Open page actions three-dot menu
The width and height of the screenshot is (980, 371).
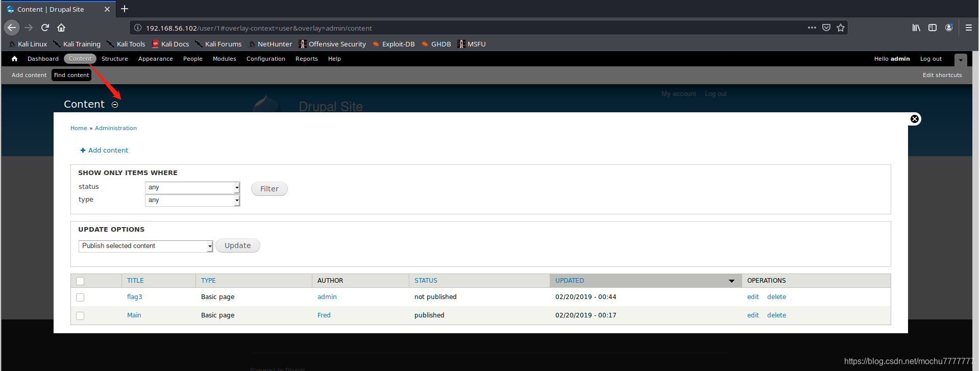click(x=812, y=28)
